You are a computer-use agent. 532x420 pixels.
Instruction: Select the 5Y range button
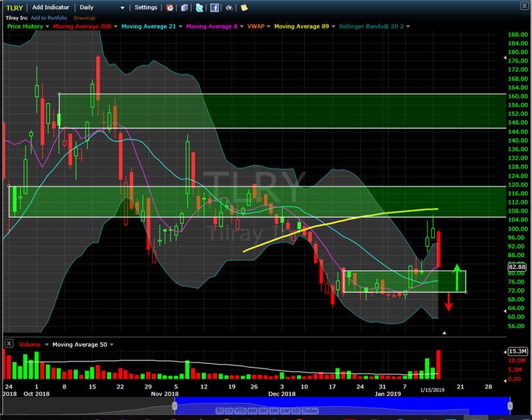220,410
